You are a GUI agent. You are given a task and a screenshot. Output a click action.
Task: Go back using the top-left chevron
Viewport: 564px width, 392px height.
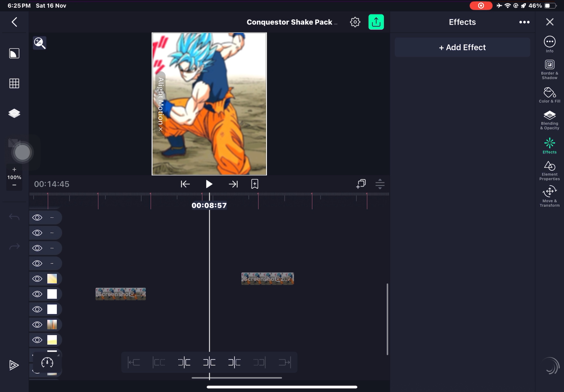point(14,22)
